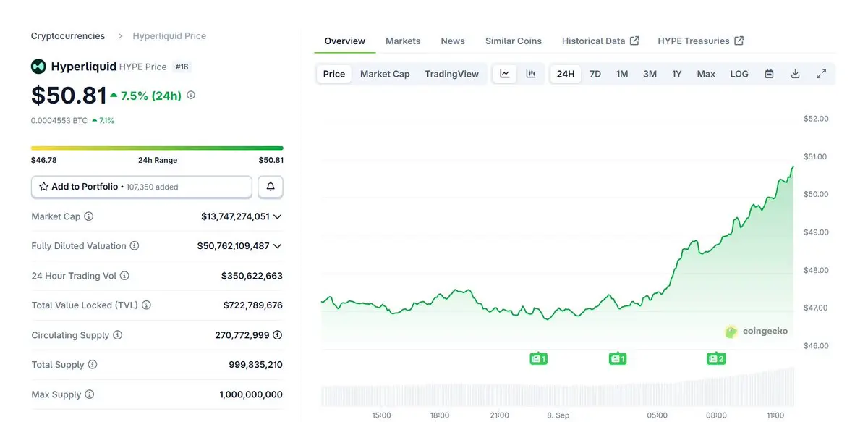Switch chart to TradingView
Image resolution: width=868 pixels, height=422 pixels.
[x=452, y=74]
